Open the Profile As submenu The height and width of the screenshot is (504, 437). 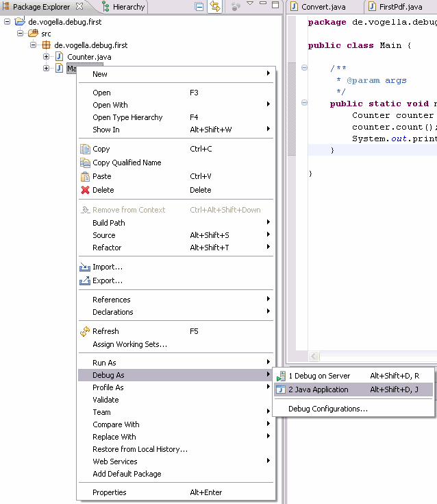176,387
